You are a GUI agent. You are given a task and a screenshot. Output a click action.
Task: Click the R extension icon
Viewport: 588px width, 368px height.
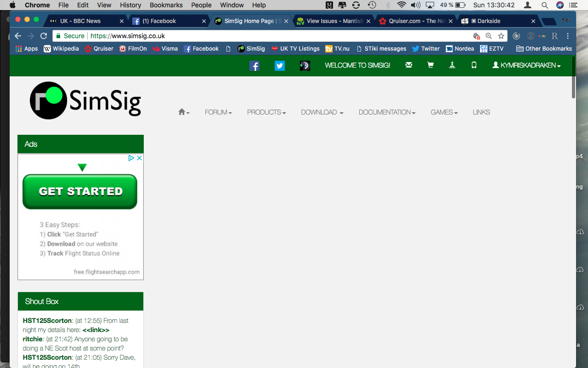click(554, 36)
